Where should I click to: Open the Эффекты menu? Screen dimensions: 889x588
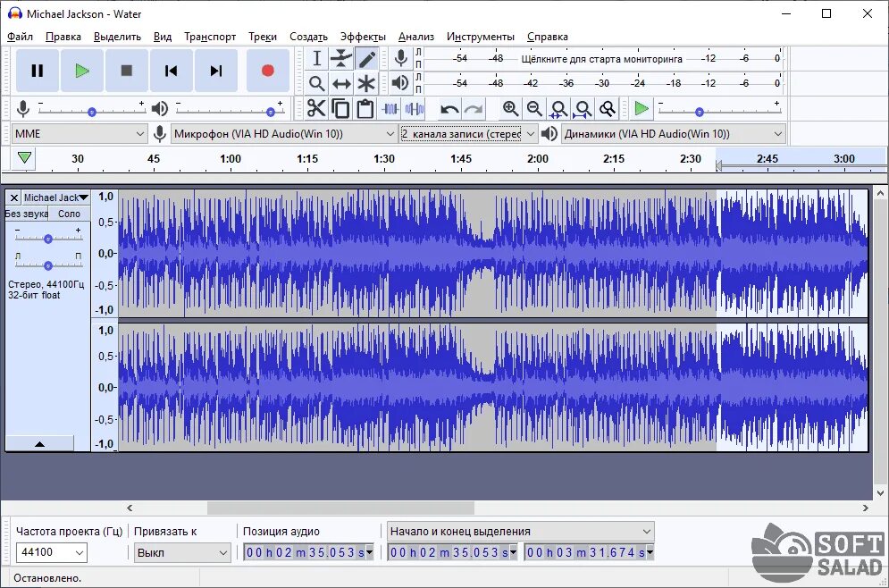[x=363, y=37]
